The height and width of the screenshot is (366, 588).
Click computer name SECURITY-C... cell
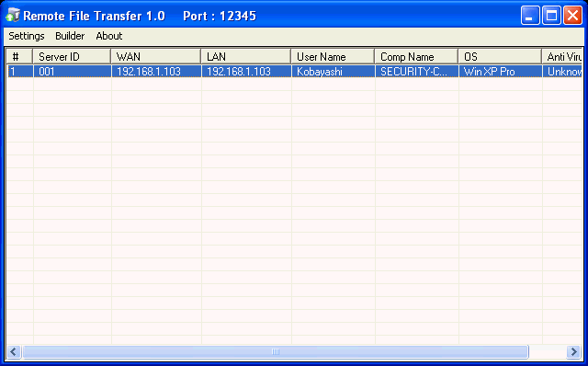click(417, 72)
